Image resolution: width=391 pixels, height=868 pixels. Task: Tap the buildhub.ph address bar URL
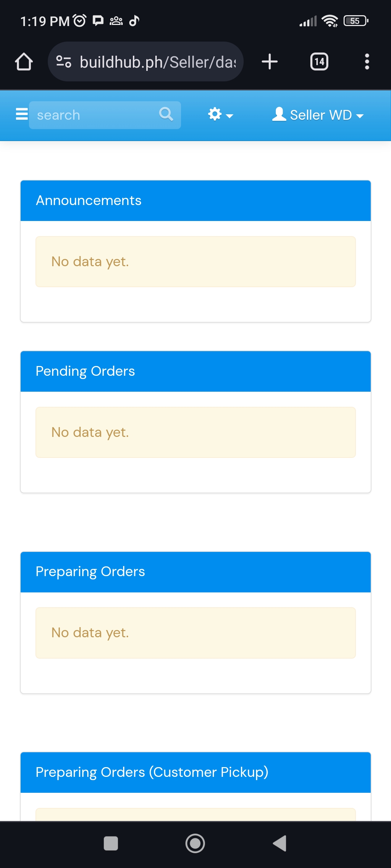point(157,62)
